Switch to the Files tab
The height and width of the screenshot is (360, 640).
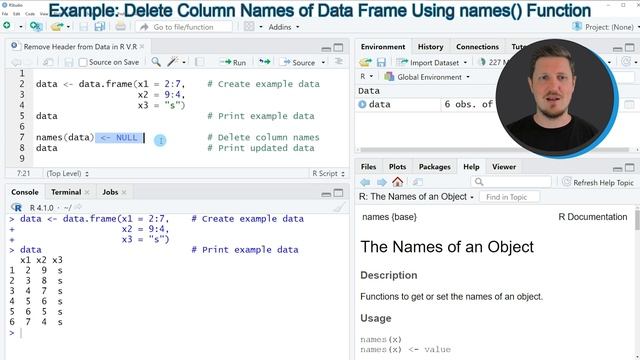[368, 167]
